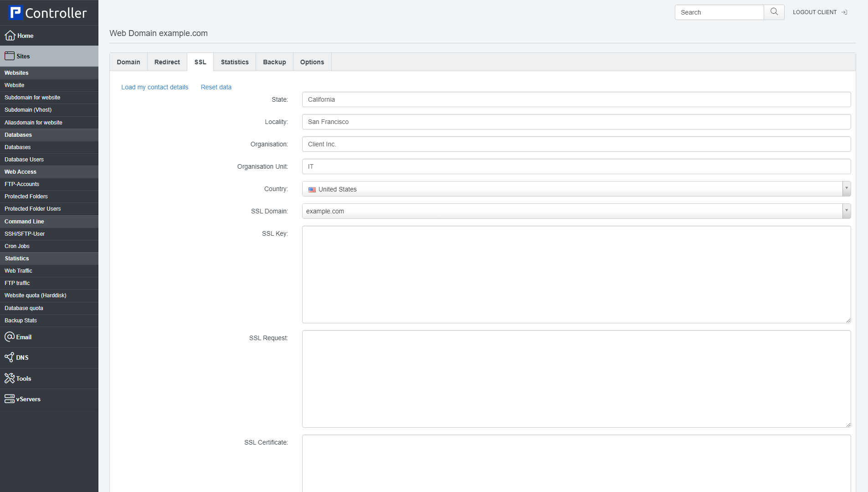Screen dimensions: 868x492
Task: Click the DNS share-node icon
Action: [10, 357]
